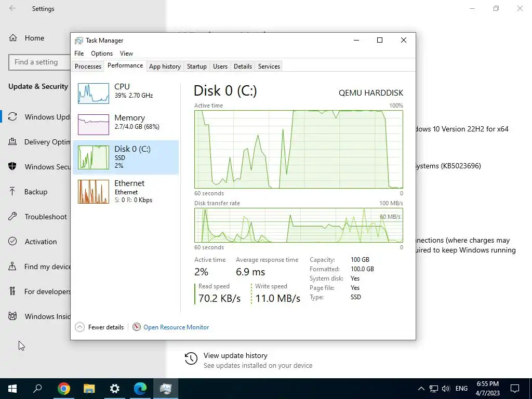
Task: Switch to the Details tab
Action: point(243,66)
